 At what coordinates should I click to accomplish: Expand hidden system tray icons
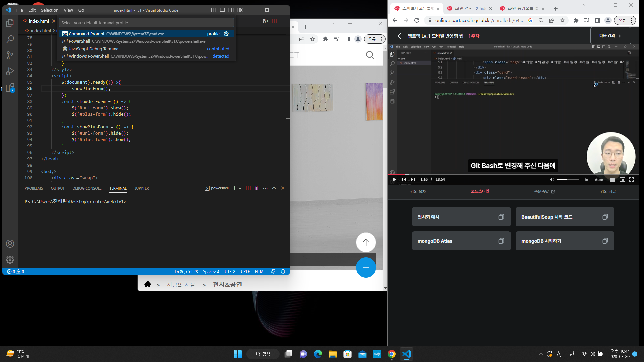[x=541, y=354]
